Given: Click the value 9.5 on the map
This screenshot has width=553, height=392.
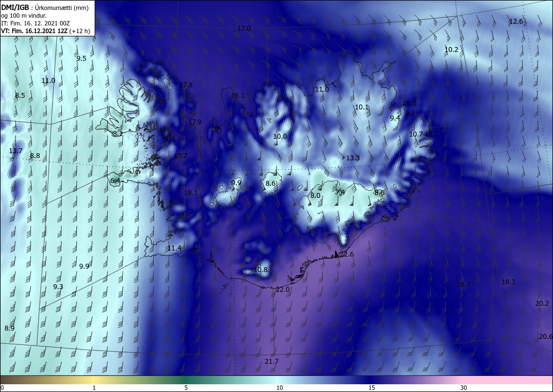Looking at the screenshot, I should 81,59.
